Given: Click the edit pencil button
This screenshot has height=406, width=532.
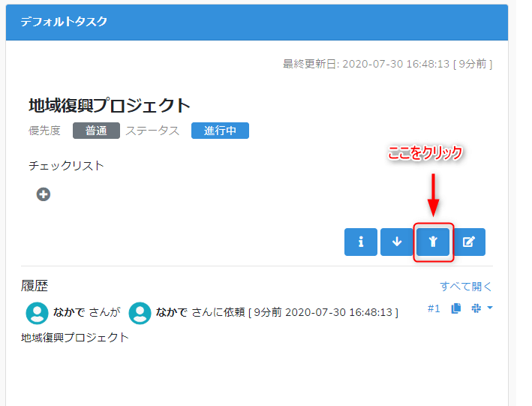Looking at the screenshot, I should [469, 242].
